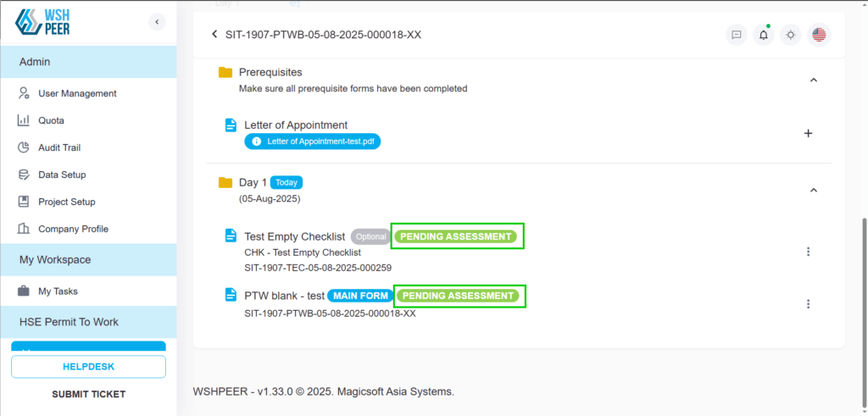868x416 pixels.
Task: Open the PTW blank - test three-dot menu
Action: (x=808, y=304)
